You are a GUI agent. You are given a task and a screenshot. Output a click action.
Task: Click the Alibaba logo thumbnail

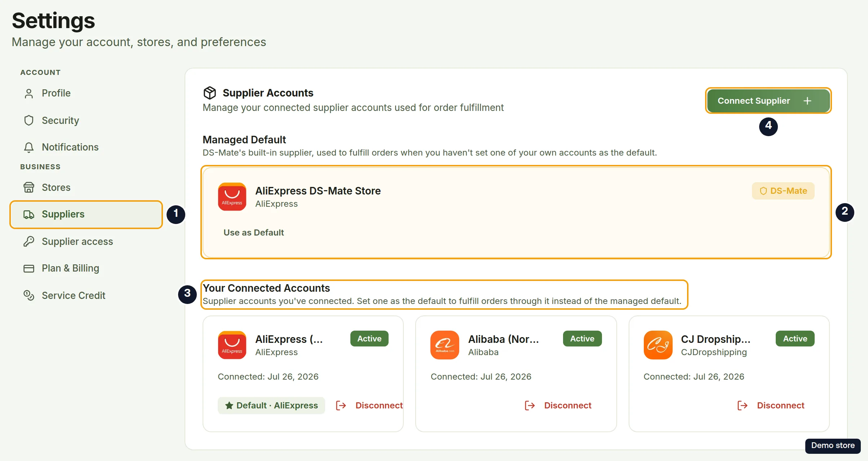pyautogui.click(x=445, y=345)
